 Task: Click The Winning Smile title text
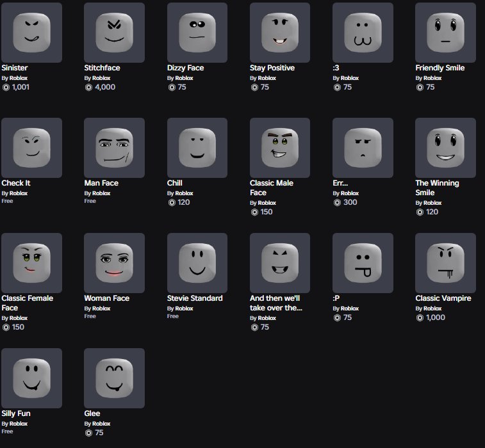(x=437, y=188)
